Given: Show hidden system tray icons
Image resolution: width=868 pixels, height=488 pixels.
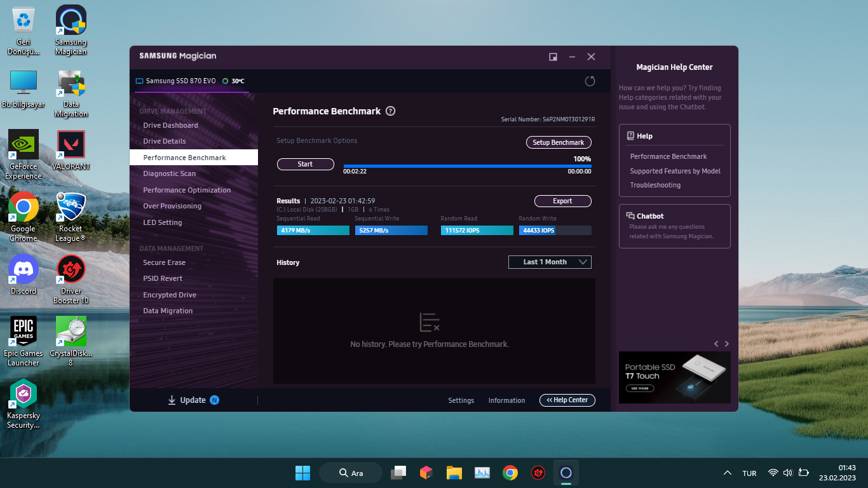Looking at the screenshot, I should click(x=728, y=473).
